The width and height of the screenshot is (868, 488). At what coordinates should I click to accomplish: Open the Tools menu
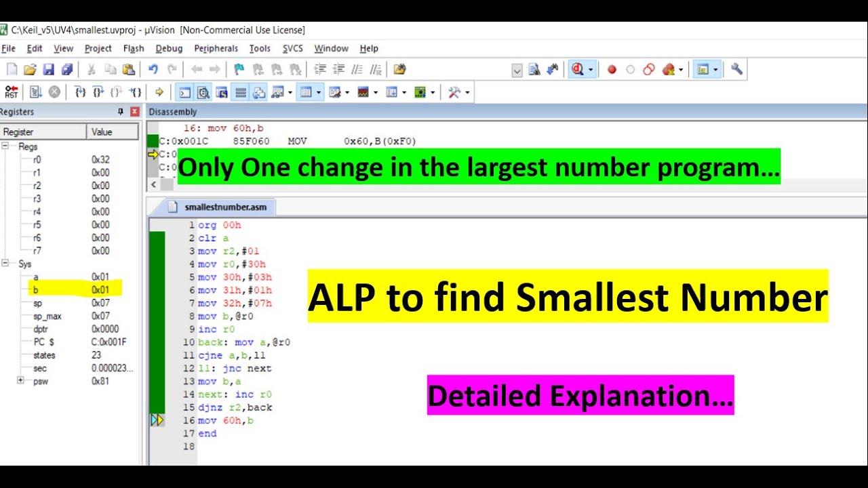[260, 48]
